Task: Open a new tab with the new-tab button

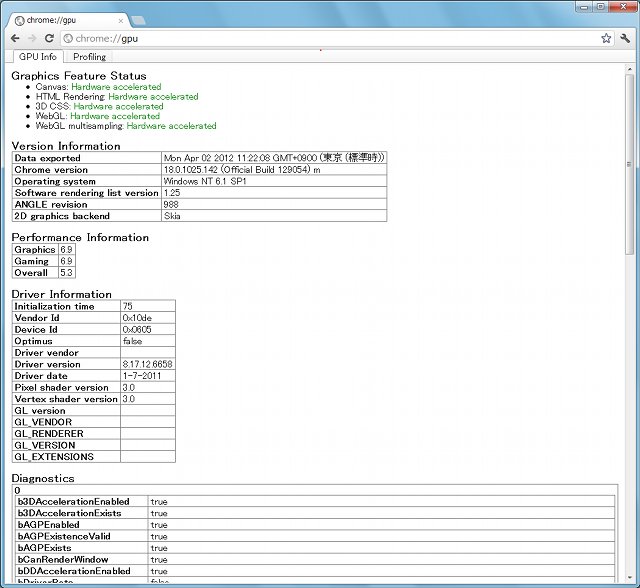Action: pyautogui.click(x=138, y=20)
